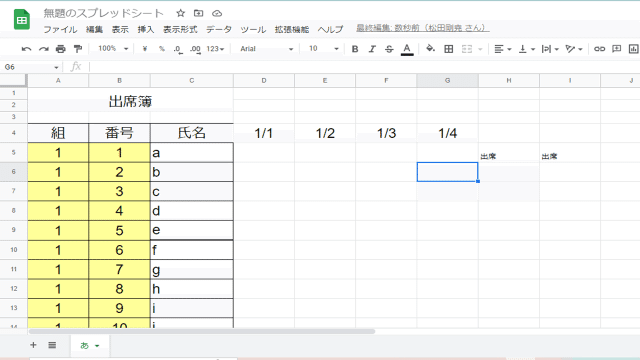Open the 表示 menu
640x360 pixels.
point(120,29)
